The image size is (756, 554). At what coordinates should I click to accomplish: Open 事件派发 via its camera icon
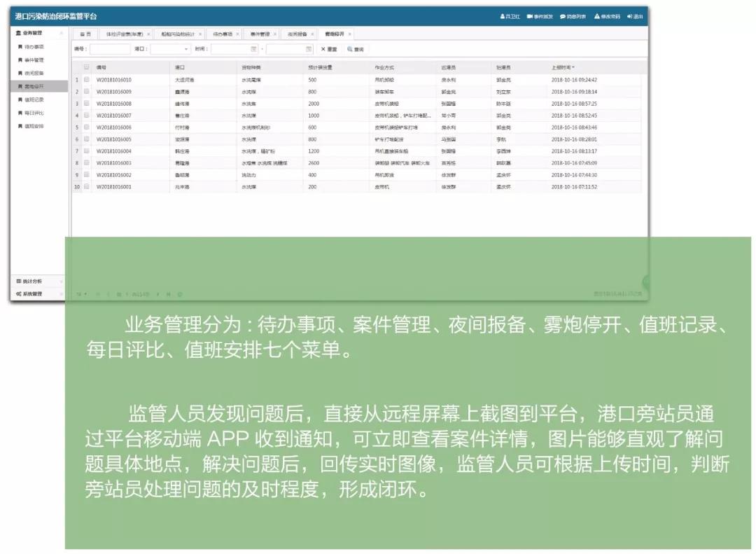click(x=529, y=16)
